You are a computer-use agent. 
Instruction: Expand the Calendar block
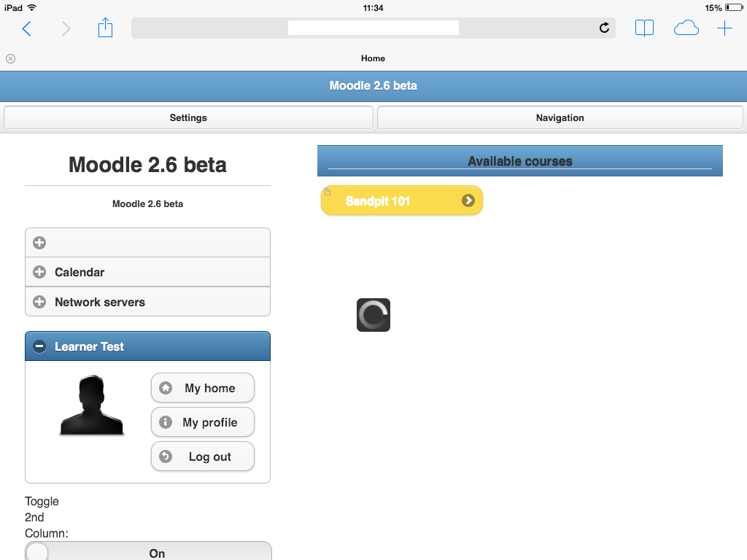[147, 272]
